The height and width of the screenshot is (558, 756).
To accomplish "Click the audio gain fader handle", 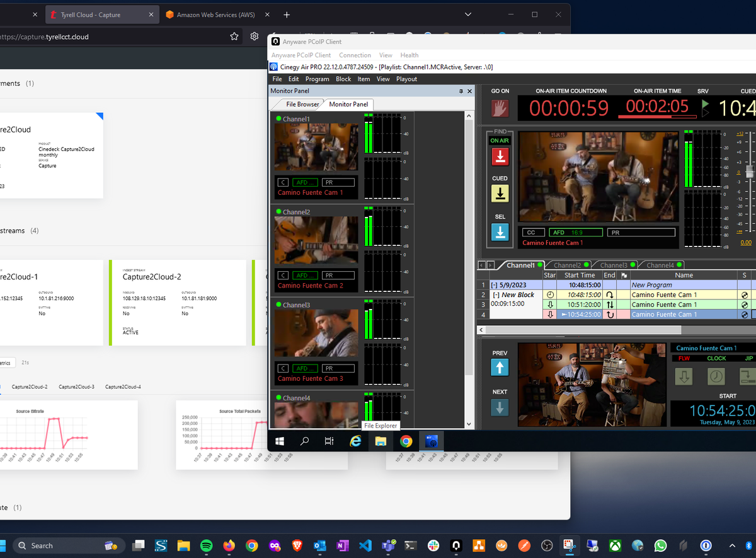I will click(749, 172).
